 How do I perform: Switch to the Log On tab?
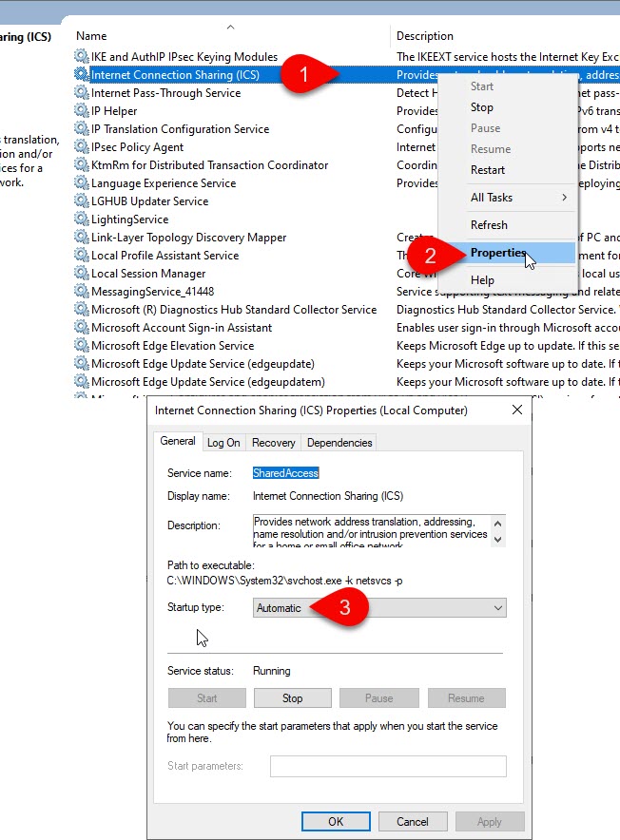(x=223, y=443)
